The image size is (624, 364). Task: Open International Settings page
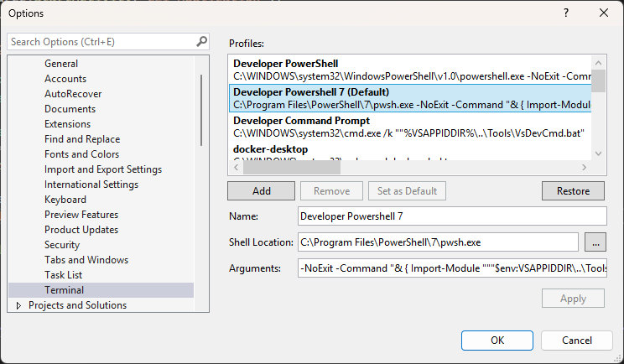91,185
